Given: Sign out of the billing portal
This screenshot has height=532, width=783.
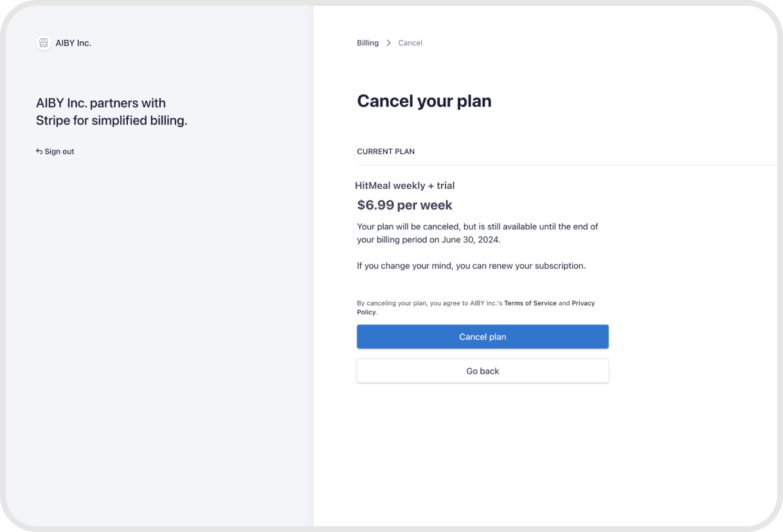Looking at the screenshot, I should [59, 152].
